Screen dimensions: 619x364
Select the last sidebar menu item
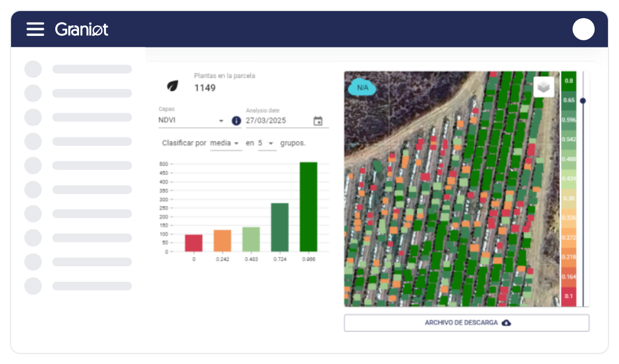click(78, 286)
